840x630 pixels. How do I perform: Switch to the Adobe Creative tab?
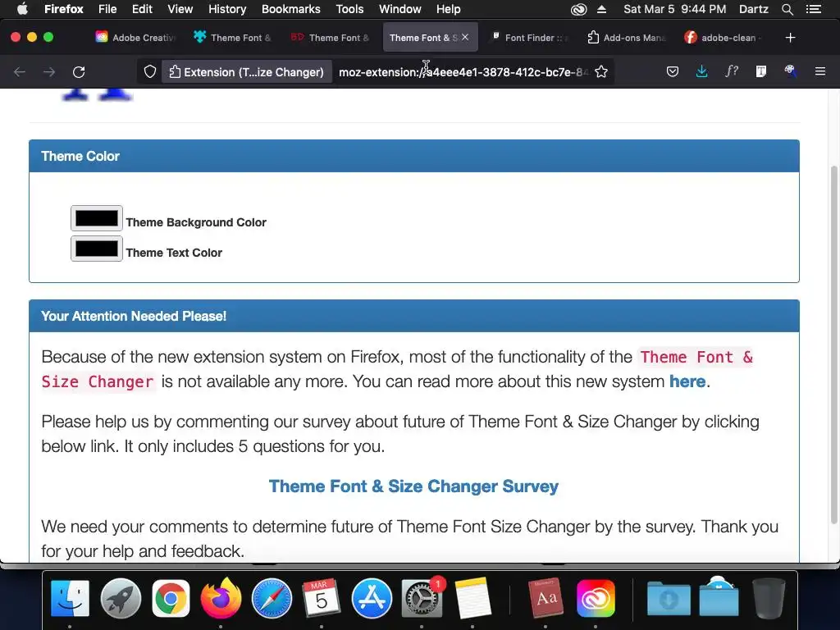tap(136, 38)
